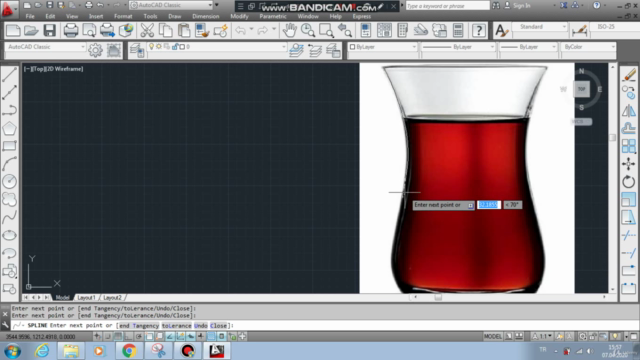Open the Dimension menu
The width and height of the screenshot is (640, 360).
[206, 16]
